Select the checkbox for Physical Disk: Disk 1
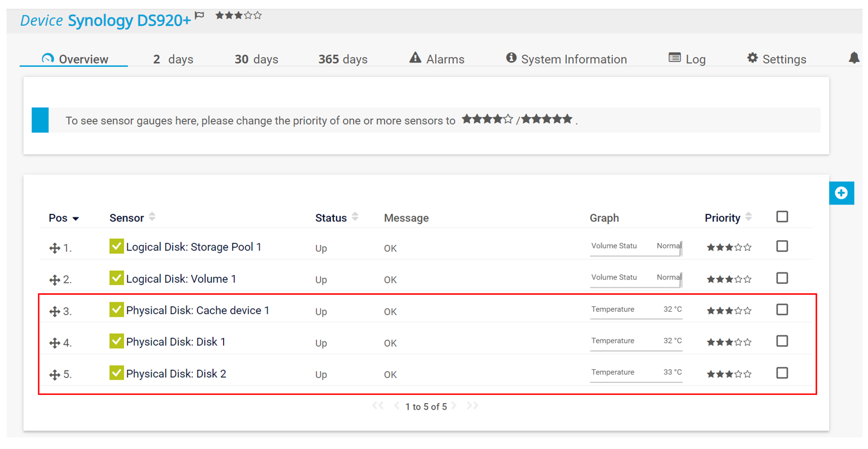 pos(782,341)
